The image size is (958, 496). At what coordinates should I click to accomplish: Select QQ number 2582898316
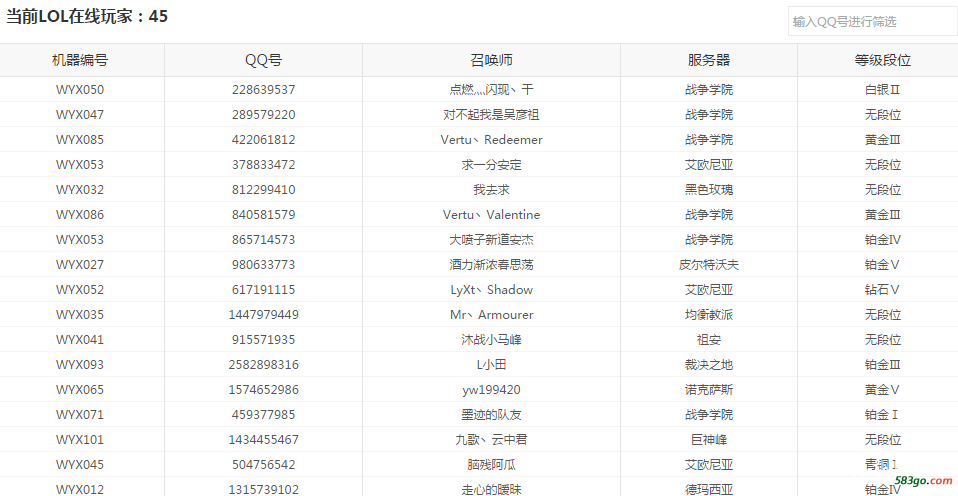263,365
